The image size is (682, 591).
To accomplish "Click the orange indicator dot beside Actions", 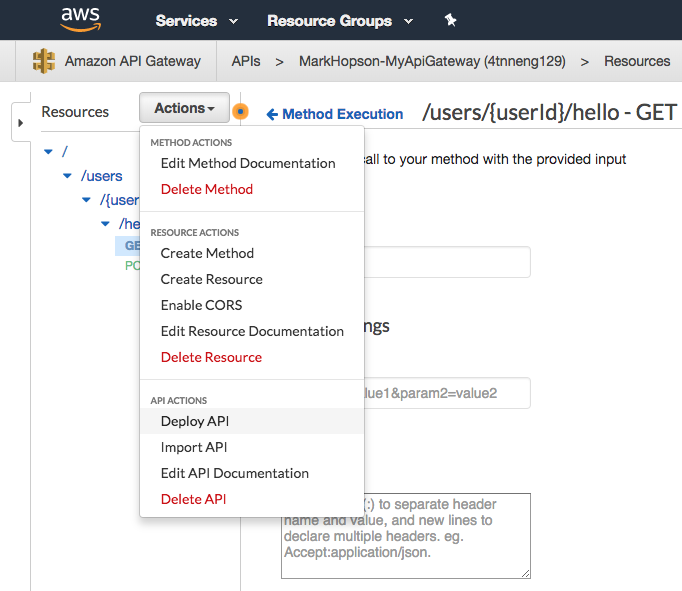I will [240, 112].
